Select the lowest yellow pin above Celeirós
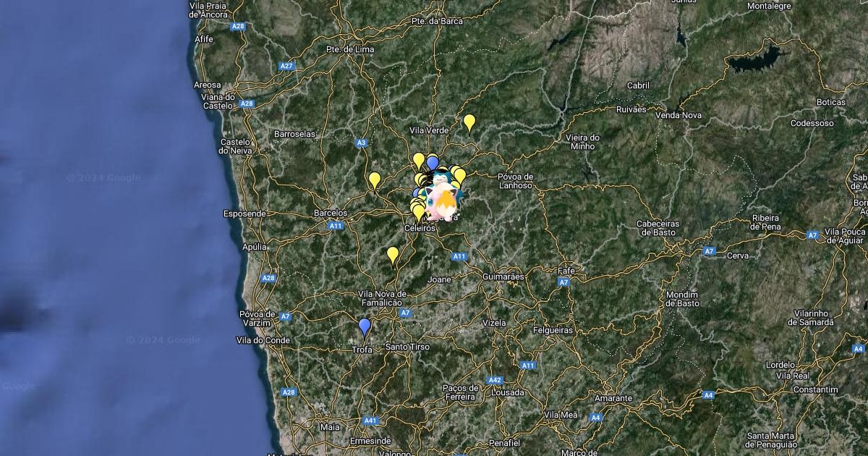Screen dimensions: 868x456 [419, 213]
